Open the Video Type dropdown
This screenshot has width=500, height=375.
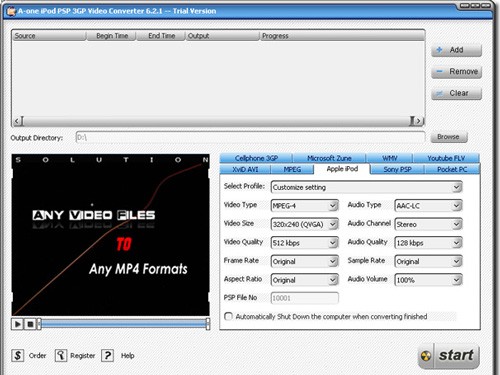tap(305, 206)
